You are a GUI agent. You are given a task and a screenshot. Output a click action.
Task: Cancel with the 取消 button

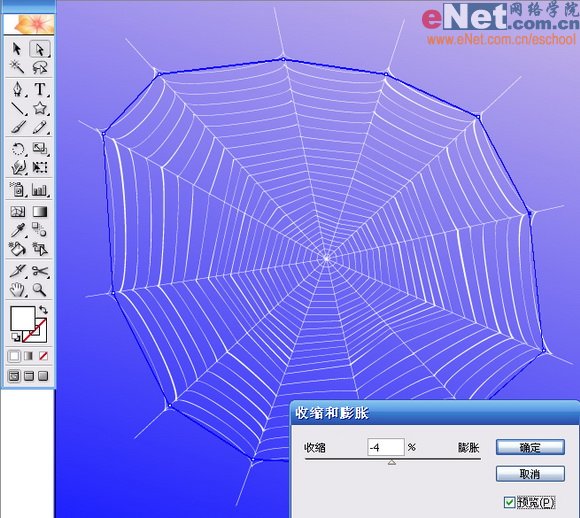click(x=530, y=474)
